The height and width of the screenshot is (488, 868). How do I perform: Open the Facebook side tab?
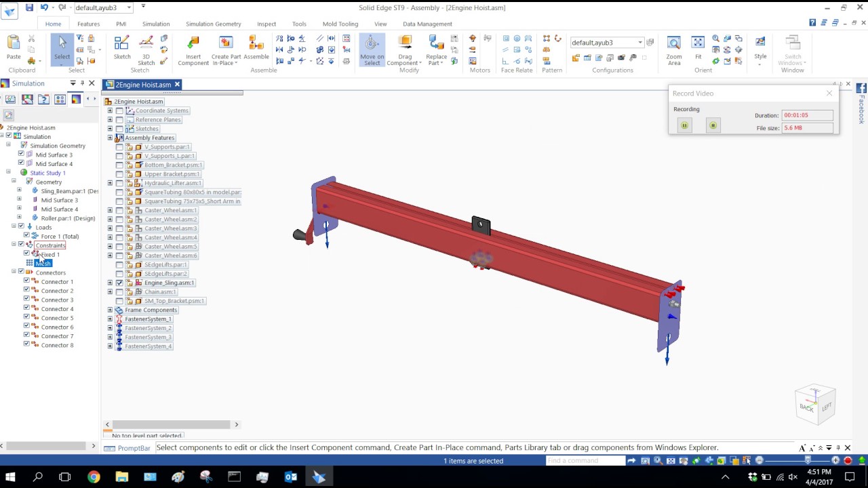point(861,103)
